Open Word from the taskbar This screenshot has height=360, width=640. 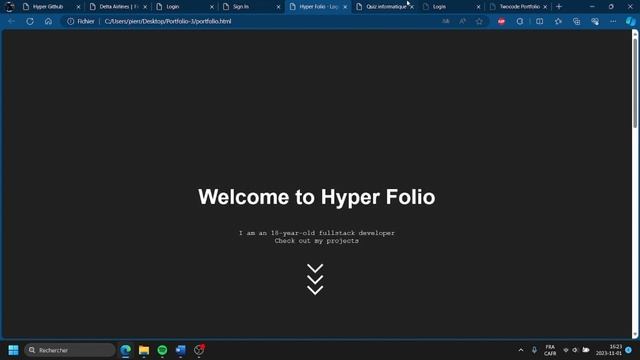pos(180,350)
